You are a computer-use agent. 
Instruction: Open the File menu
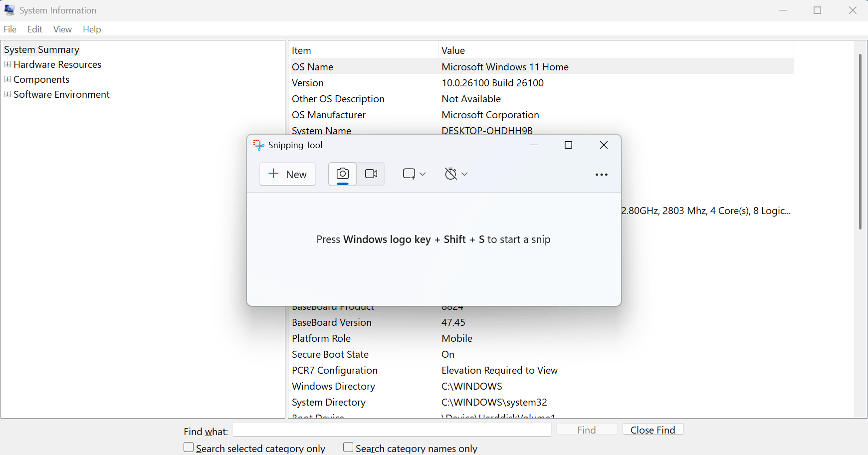coord(10,29)
